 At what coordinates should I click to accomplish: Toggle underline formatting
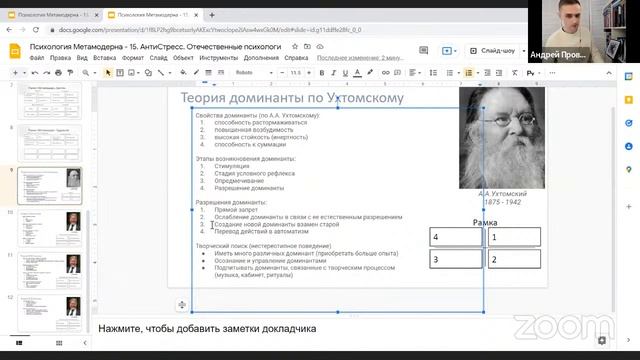coord(345,73)
